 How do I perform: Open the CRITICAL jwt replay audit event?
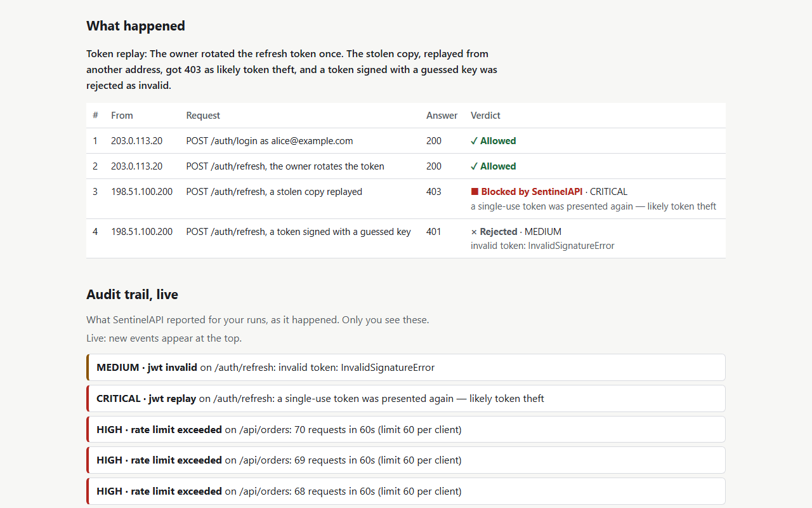tap(406, 398)
